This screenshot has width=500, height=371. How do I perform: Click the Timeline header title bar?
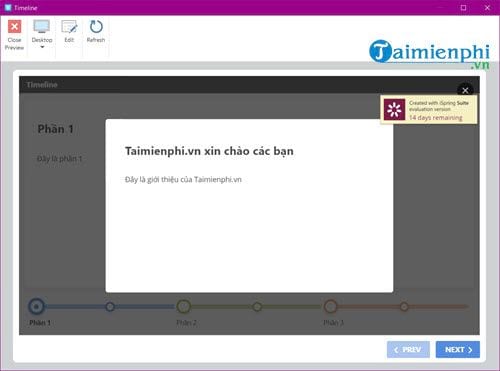coord(249,85)
